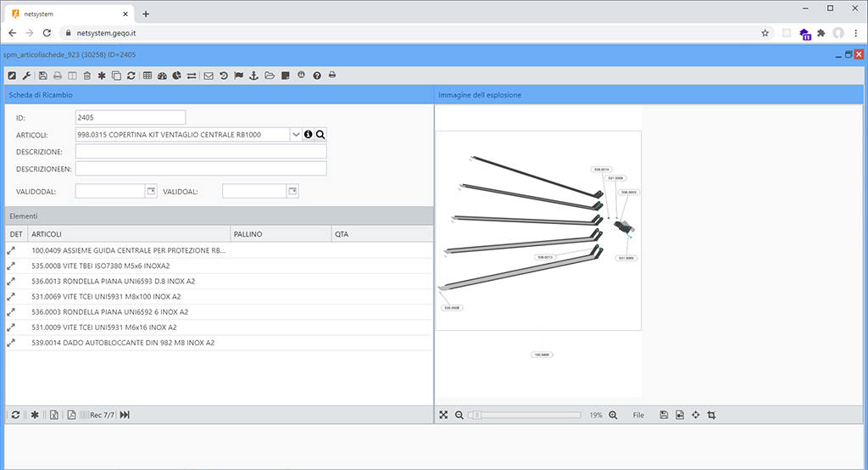Open the pie chart view icon
868x470 pixels.
(x=176, y=76)
